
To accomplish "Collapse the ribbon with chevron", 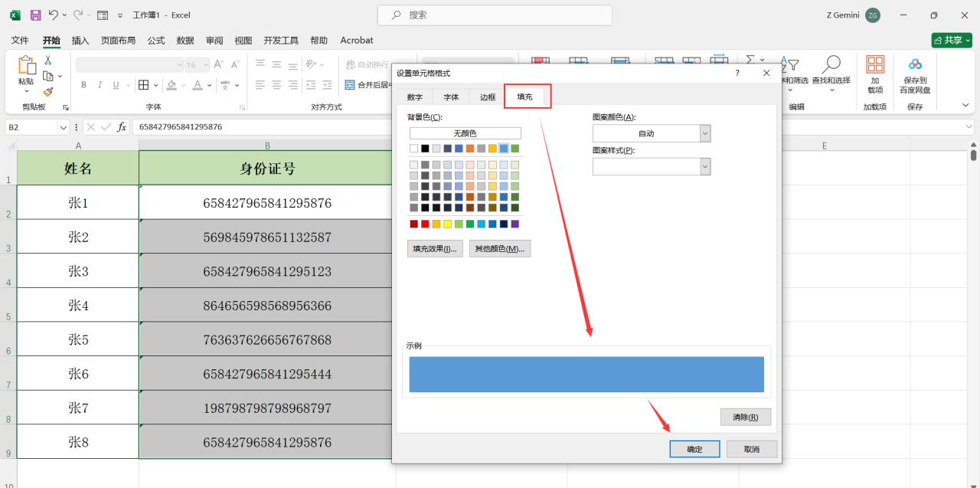I will tap(965, 106).
